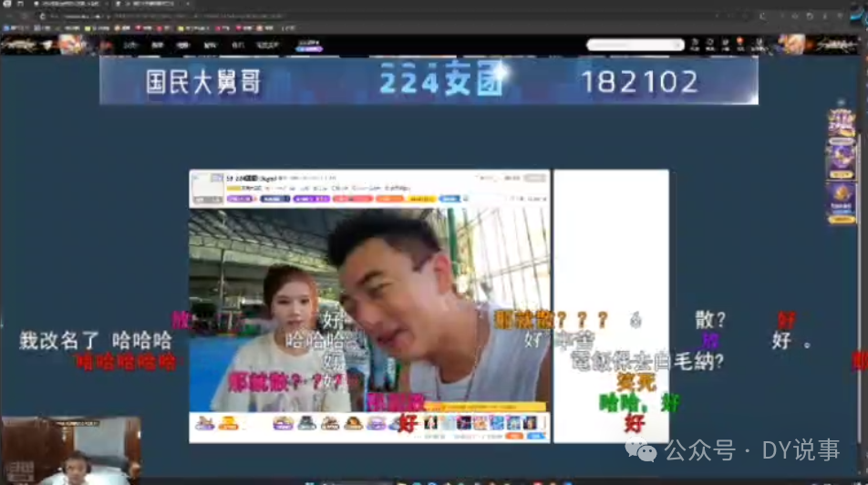Screen dimensions: 868x485
Task: Click the embedded live video of the two people
Action: tap(369, 310)
